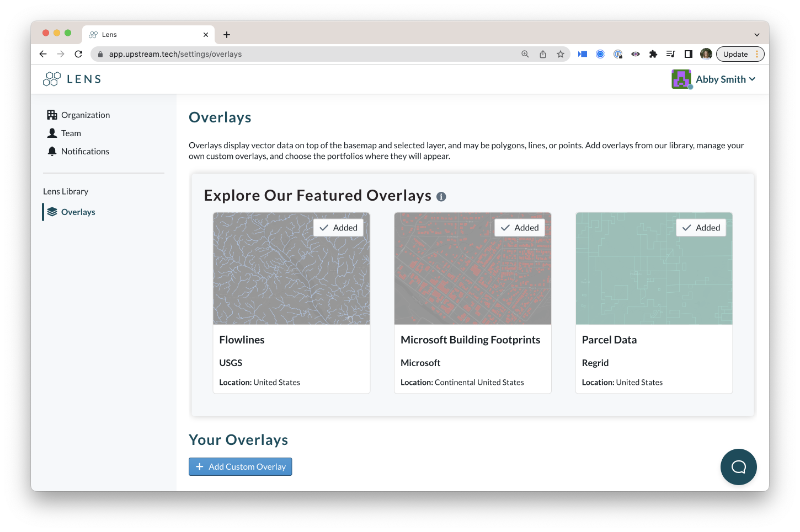Click the Add Custom Overlay button
Screen dimensions: 800x532
click(x=240, y=466)
